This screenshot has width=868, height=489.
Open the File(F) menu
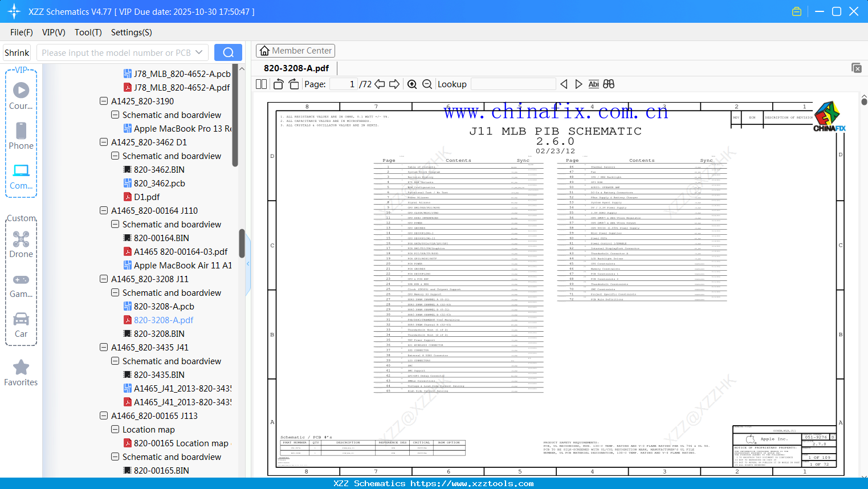pyautogui.click(x=22, y=32)
